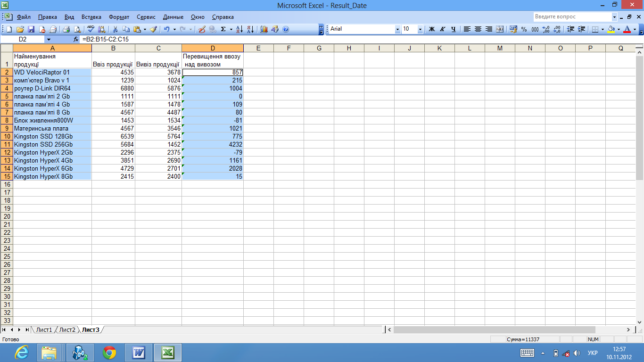Click the AutoSum sigma button

(223, 29)
